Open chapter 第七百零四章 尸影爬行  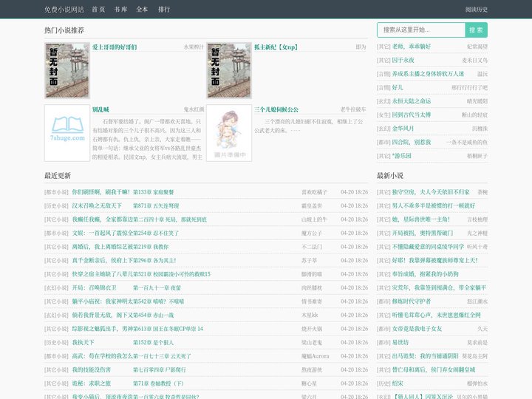[x=160, y=369]
